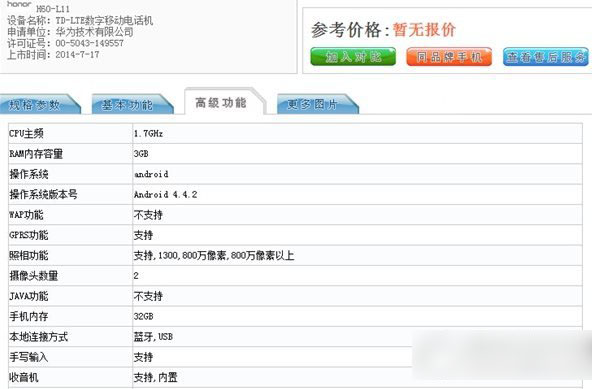592x389 pixels.
Task: Click the Android 4.4.2 value
Action: pyautogui.click(x=165, y=194)
